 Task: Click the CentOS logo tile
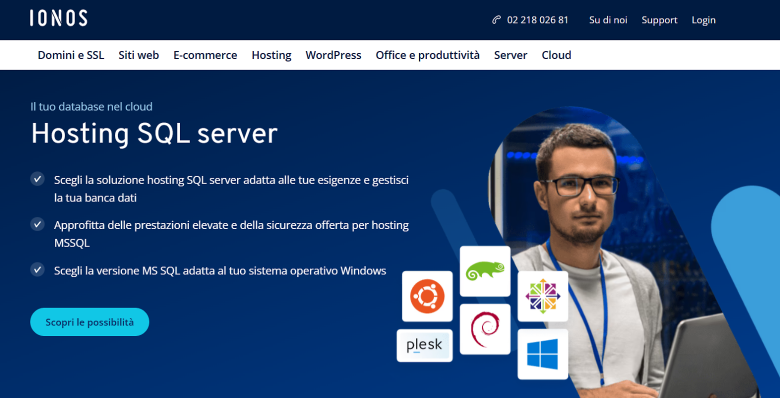coord(543,296)
